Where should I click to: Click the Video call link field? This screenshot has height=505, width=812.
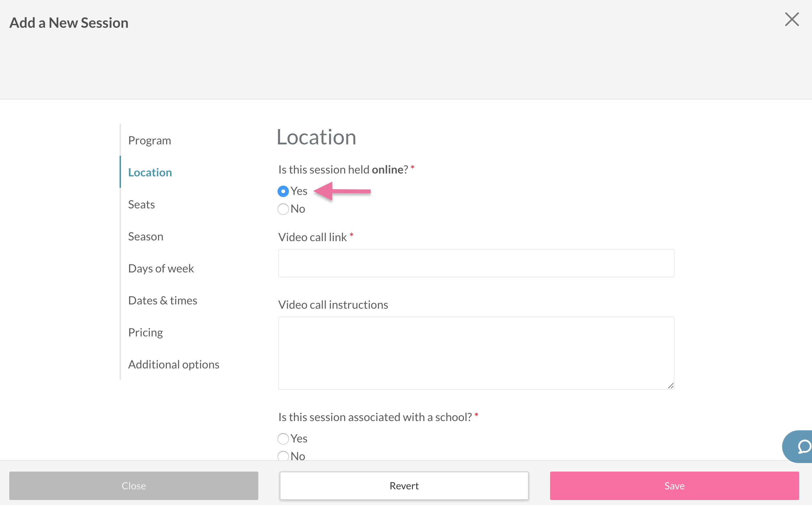(476, 263)
